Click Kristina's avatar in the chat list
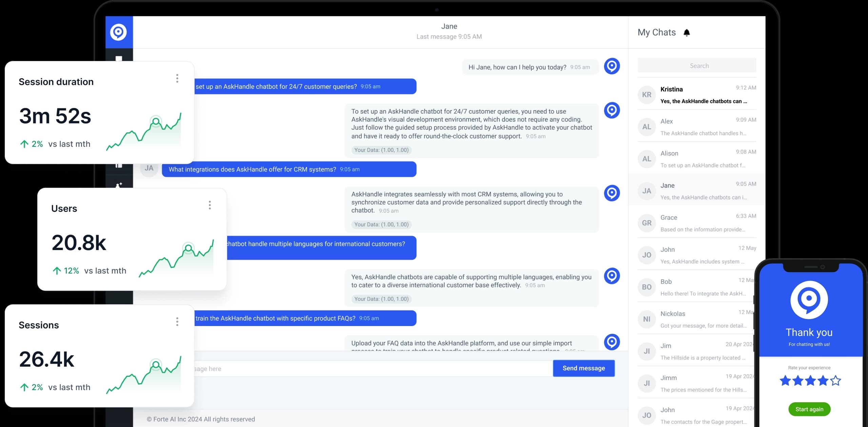The height and width of the screenshot is (427, 868). pos(647,95)
